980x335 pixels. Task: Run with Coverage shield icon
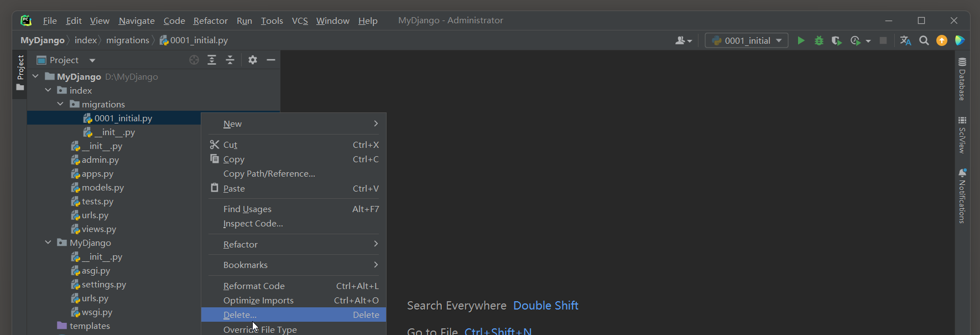[837, 40]
